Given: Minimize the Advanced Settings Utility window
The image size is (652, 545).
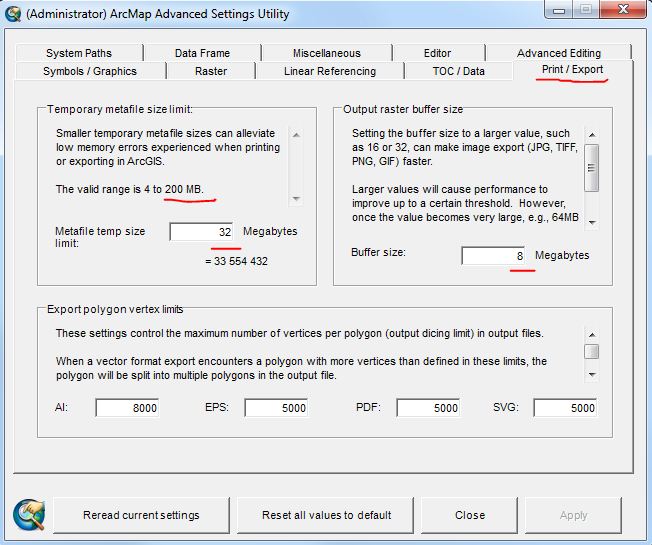Looking at the screenshot, I should [559, 10].
